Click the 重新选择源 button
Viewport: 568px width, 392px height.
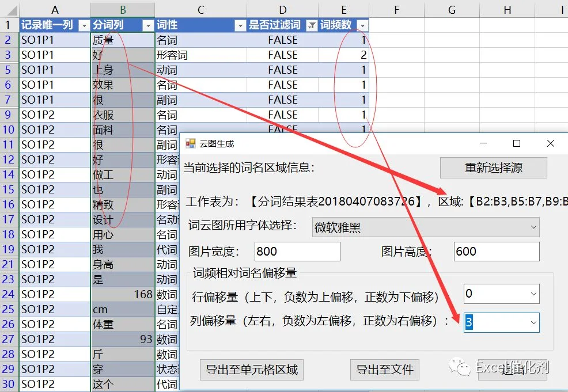click(x=493, y=168)
